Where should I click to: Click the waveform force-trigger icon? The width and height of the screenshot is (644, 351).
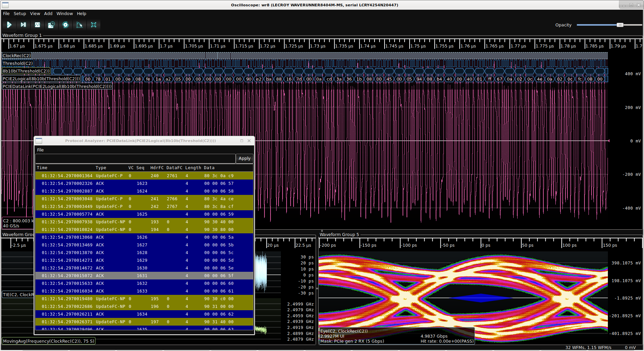point(37,25)
